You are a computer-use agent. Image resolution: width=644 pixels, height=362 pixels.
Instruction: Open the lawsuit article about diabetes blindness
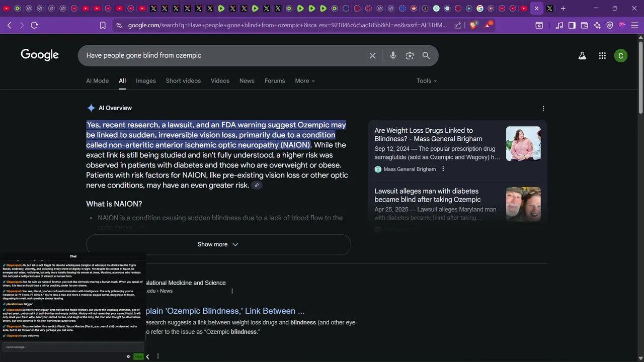tap(428, 195)
